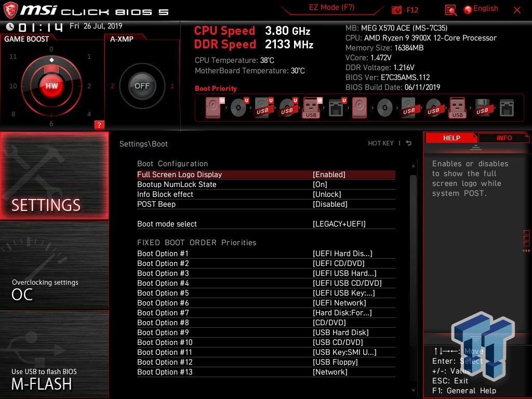Select the first UEFI hard disk boot icon

214,108
